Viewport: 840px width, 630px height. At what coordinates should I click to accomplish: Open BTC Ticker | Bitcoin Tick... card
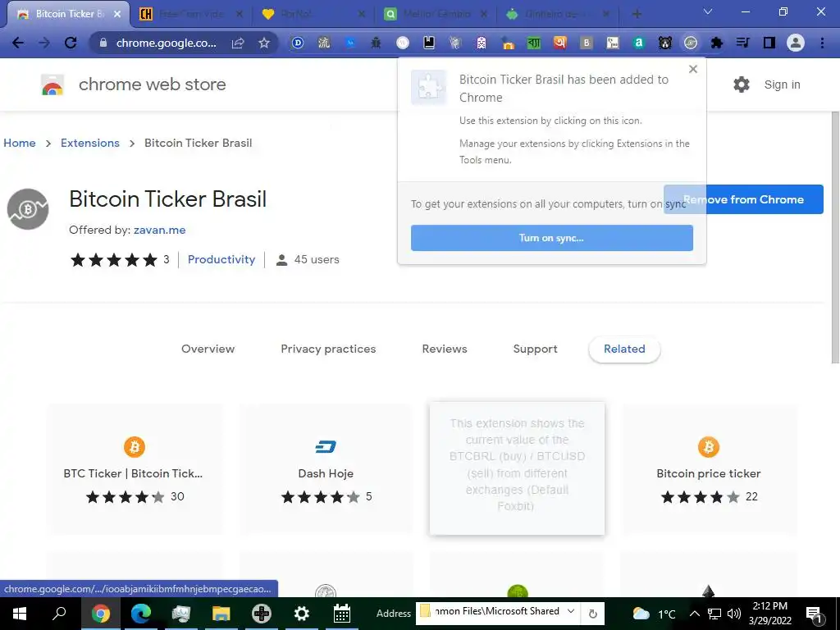134,468
